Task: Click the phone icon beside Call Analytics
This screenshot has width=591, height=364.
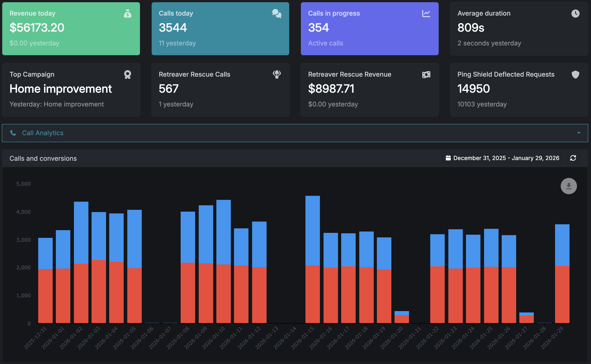Action: point(13,133)
